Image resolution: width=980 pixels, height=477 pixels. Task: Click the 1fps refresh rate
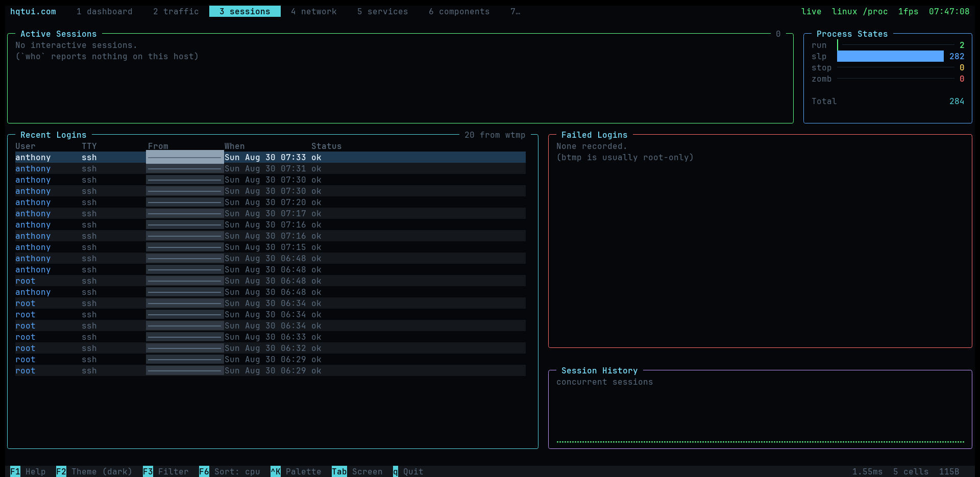coord(909,11)
